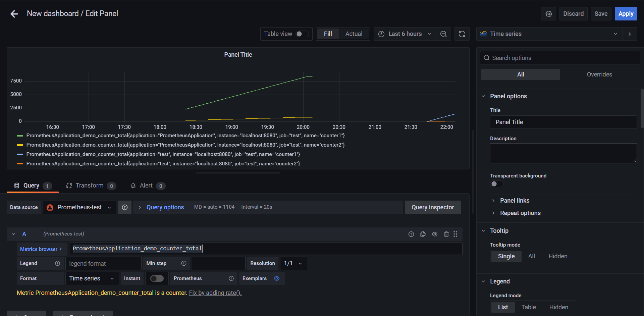Viewport: 644px width, 316px height.
Task: Click the back arrow to leave panel editor
Action: tap(14, 14)
